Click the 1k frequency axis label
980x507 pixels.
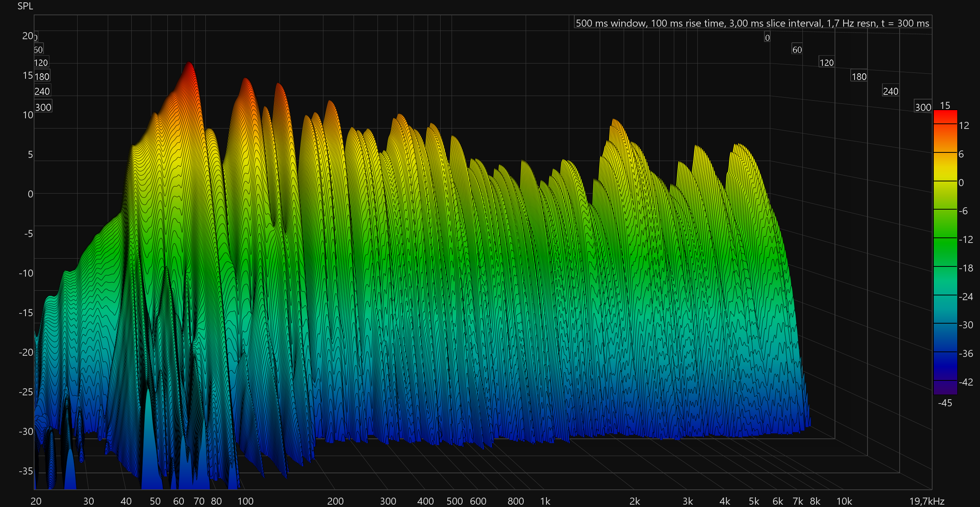click(x=545, y=501)
